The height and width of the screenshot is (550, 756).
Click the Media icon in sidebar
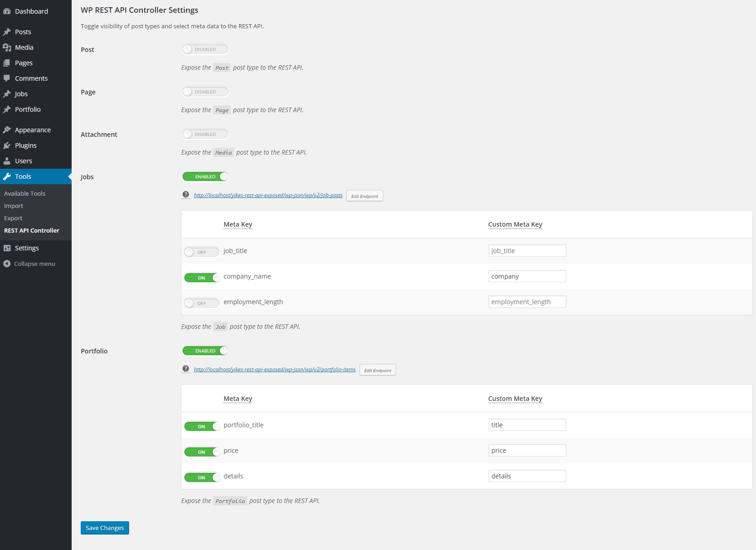7,47
